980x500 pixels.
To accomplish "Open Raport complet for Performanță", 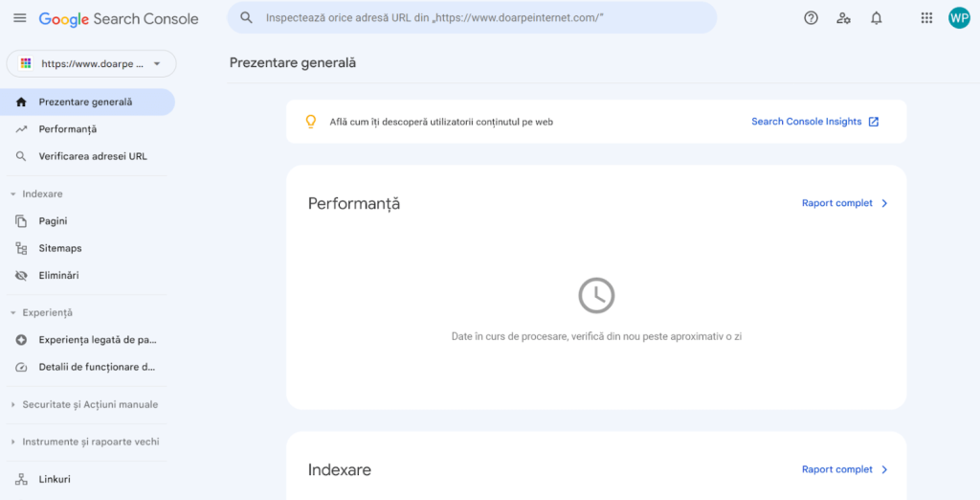I will [x=836, y=203].
